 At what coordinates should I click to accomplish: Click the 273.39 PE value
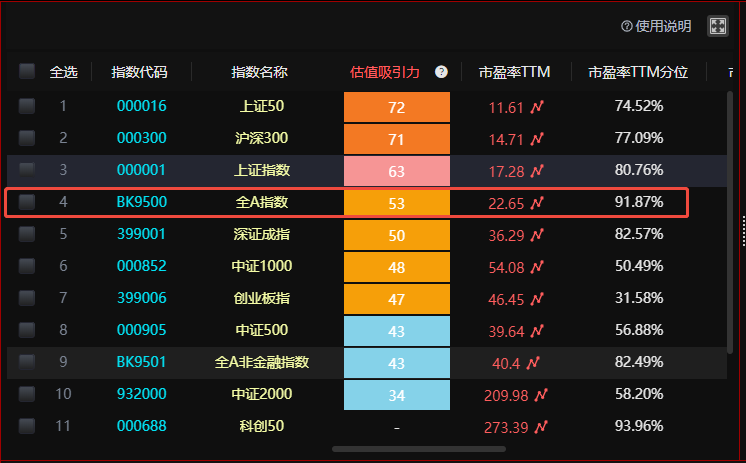(506, 427)
